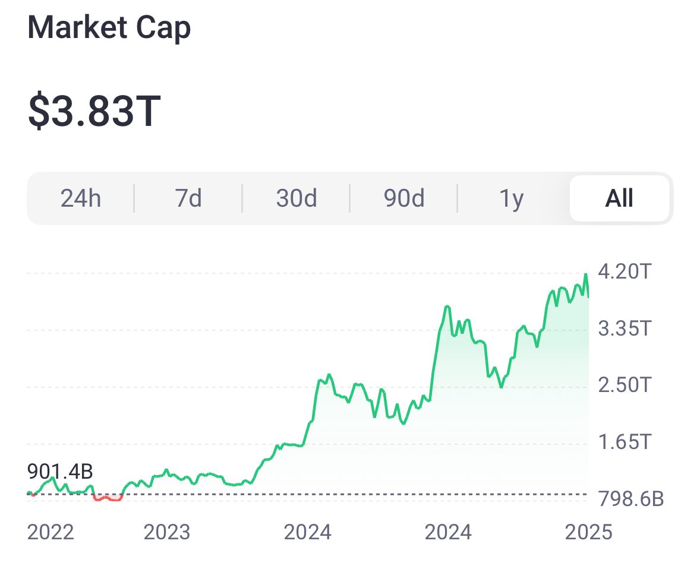Click the 2025 x-axis year label
The image size is (700, 588).
(588, 532)
